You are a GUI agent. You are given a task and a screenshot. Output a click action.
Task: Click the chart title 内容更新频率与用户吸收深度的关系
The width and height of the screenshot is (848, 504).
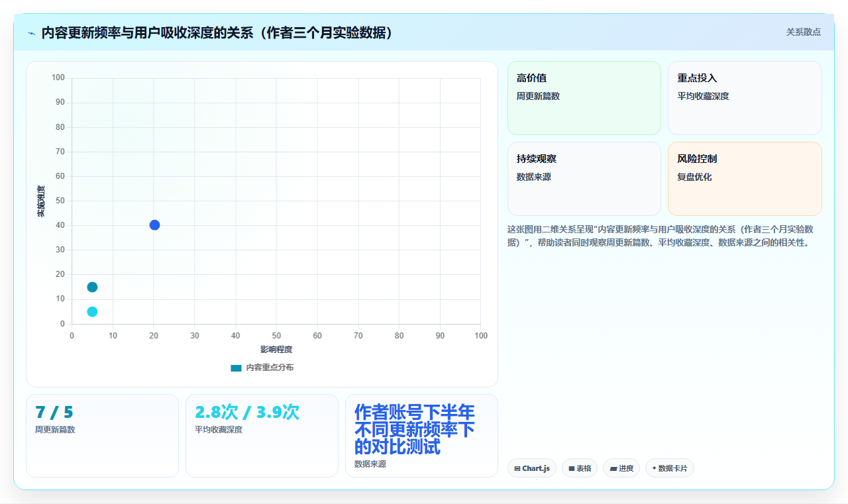pos(218,32)
